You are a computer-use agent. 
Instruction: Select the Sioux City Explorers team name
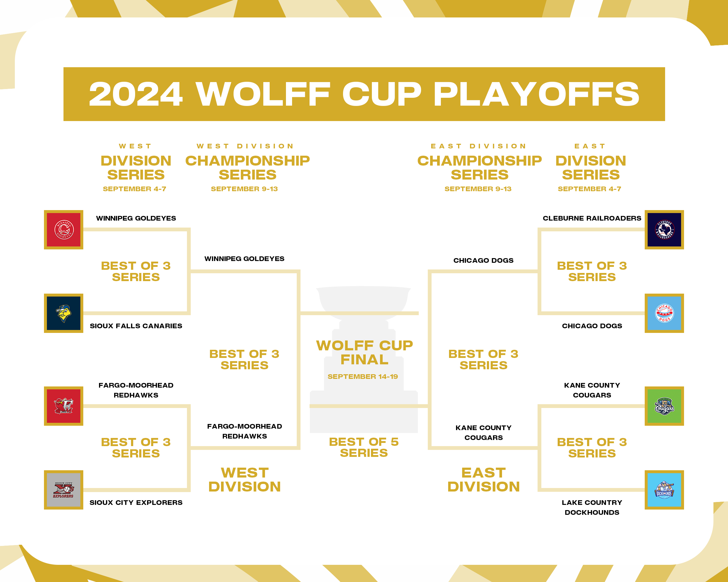click(136, 502)
